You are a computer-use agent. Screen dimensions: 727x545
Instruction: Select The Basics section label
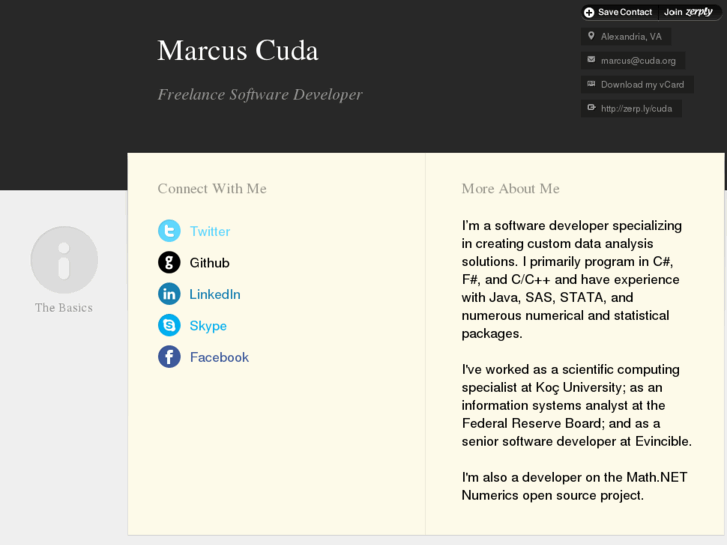pos(64,308)
